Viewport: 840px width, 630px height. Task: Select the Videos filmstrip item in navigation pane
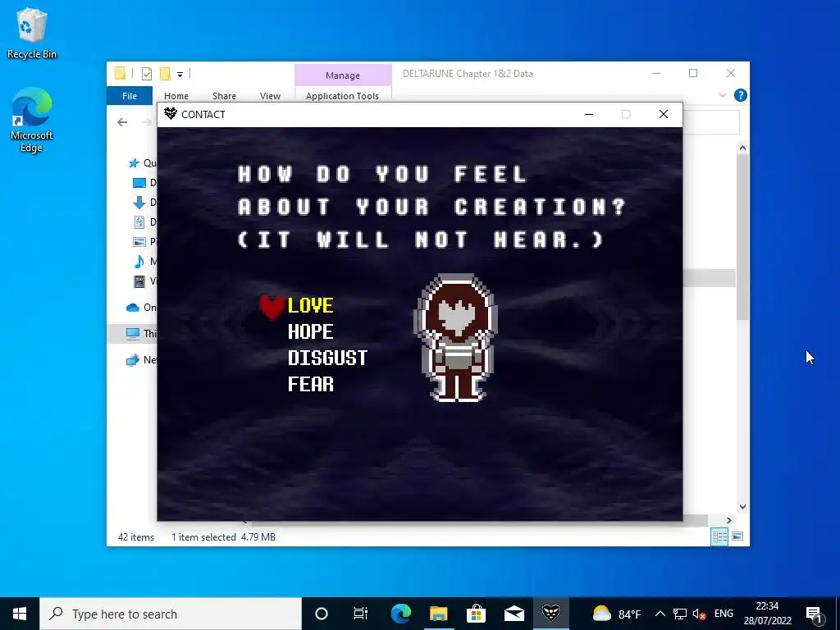point(139,281)
